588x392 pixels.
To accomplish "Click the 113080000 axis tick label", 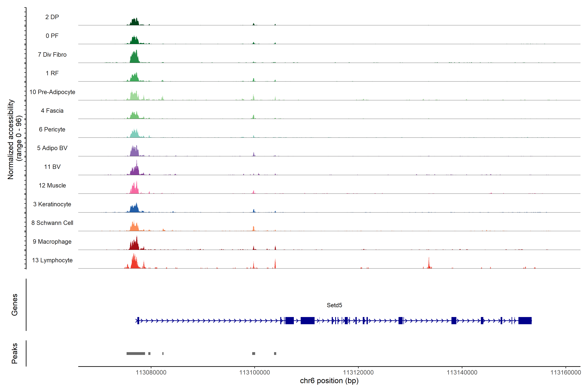I will tap(151, 373).
